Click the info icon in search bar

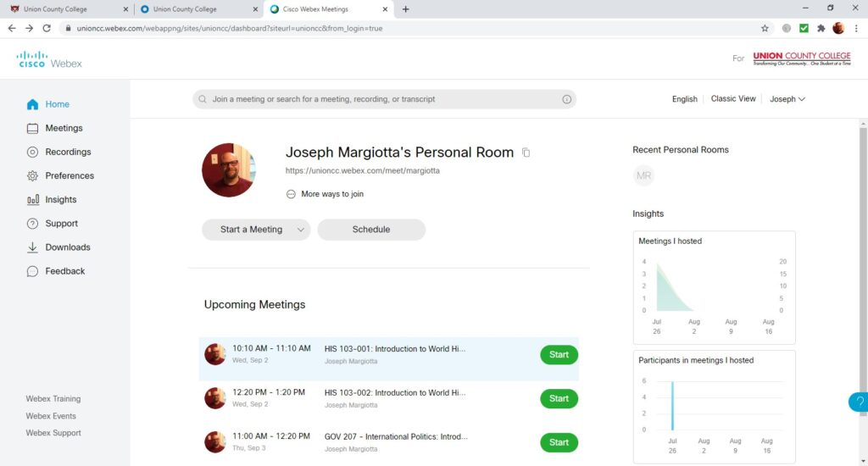pyautogui.click(x=566, y=99)
